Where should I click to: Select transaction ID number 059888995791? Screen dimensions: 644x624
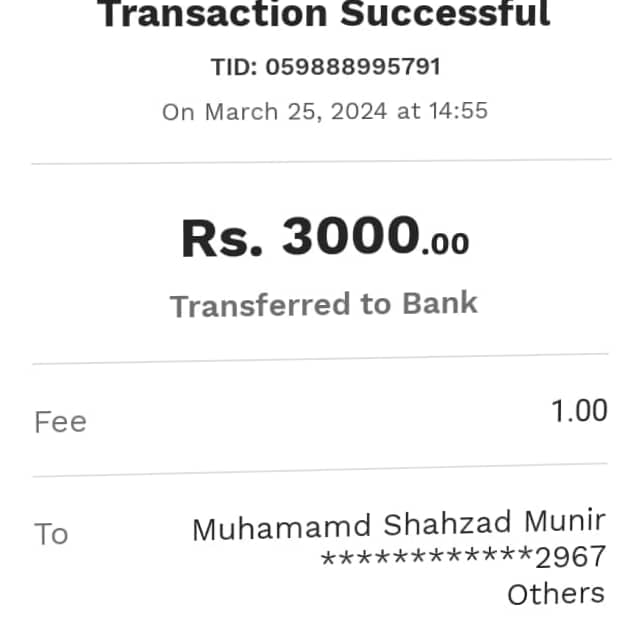[x=353, y=67]
